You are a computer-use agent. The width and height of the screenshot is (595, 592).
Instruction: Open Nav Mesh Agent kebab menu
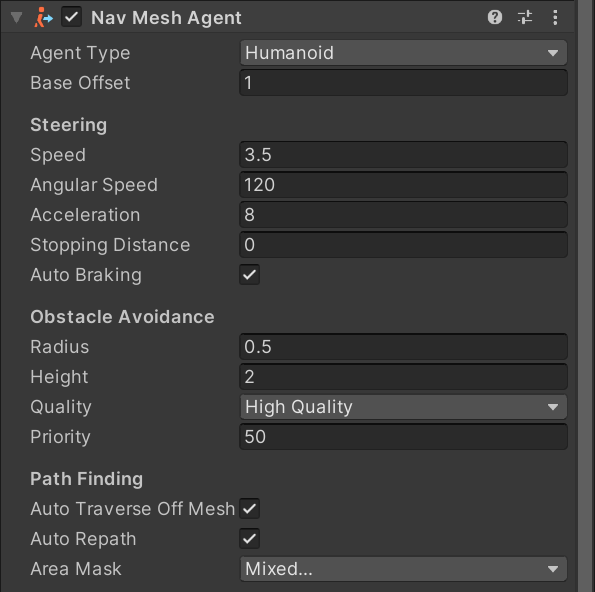(555, 17)
